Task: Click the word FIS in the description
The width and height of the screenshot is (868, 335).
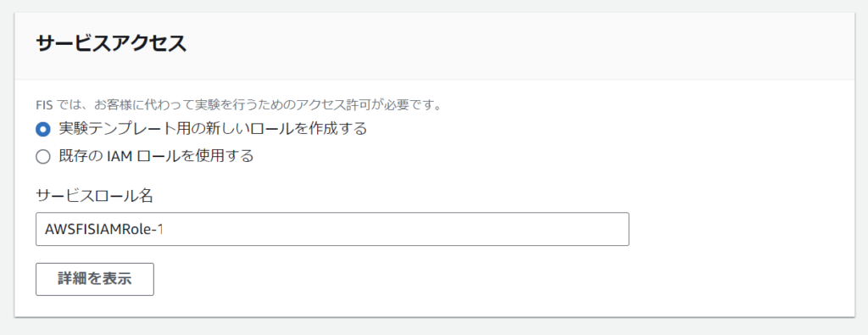Action: coord(44,104)
